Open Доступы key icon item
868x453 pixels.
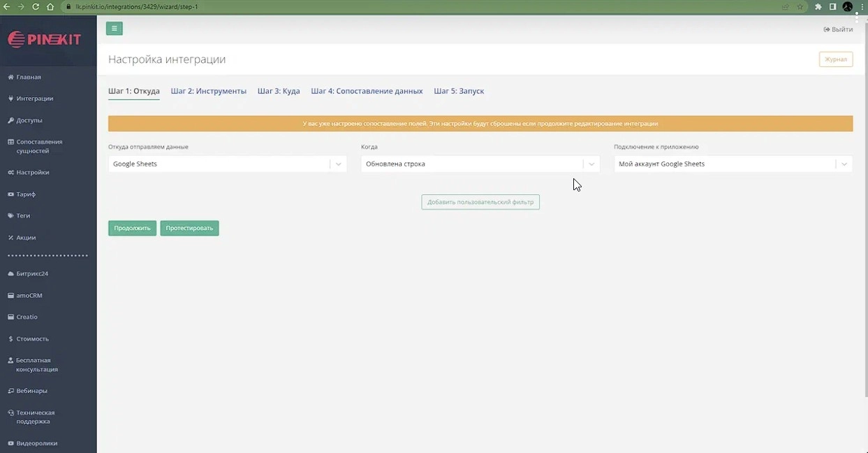[x=29, y=120]
